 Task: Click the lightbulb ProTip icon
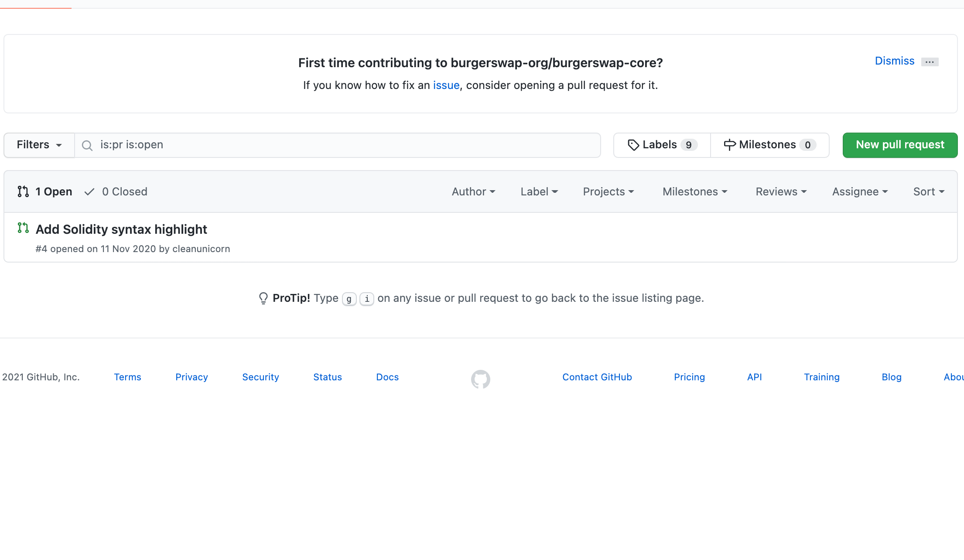pos(263,298)
